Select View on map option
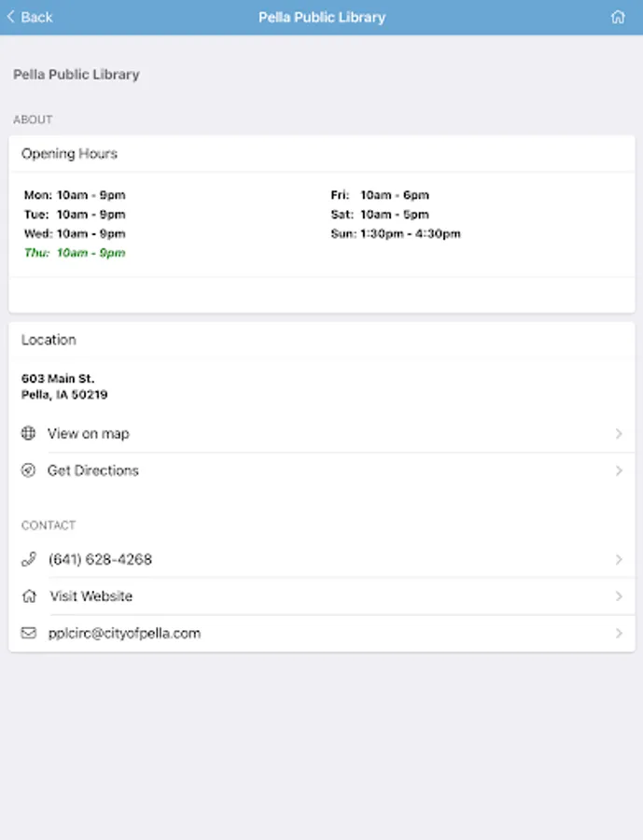The height and width of the screenshot is (840, 643). coord(89,433)
